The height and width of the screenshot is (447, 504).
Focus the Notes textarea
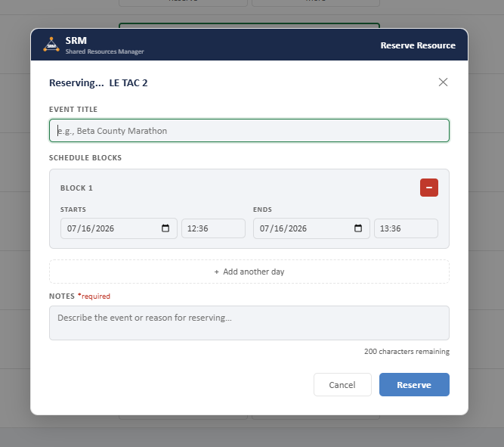(249, 323)
